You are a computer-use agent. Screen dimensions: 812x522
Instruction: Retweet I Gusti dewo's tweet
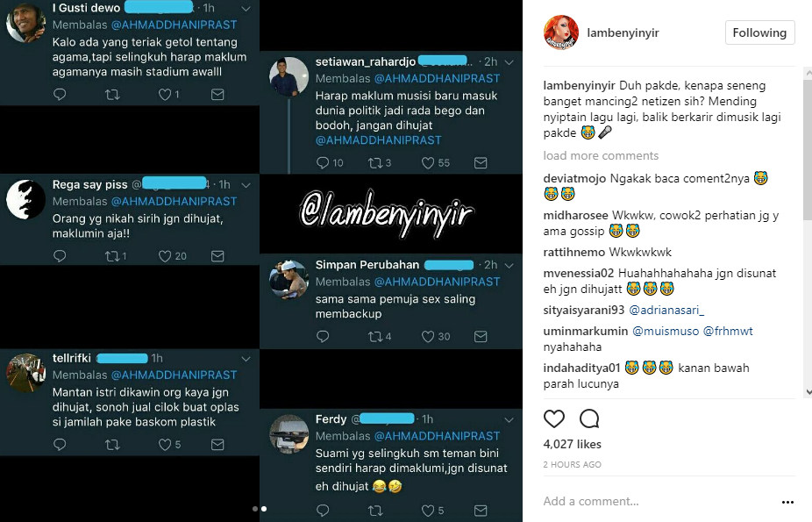click(x=112, y=94)
